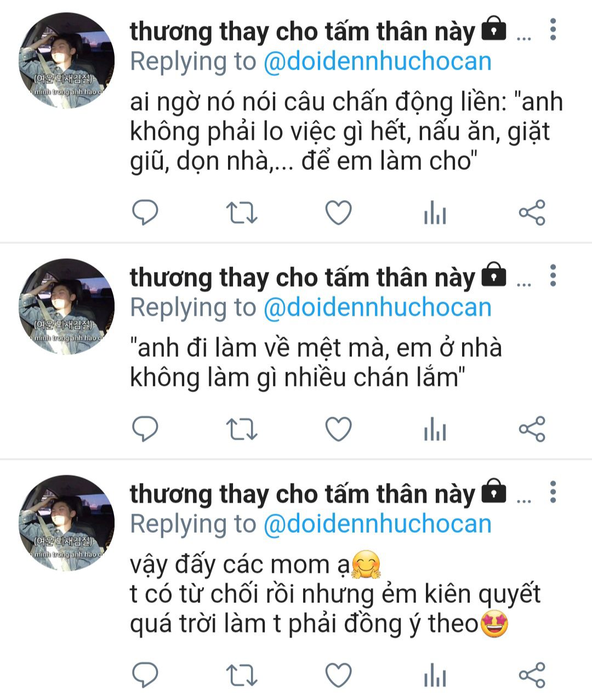Open @doidennhuchocan link in third tweet
The width and height of the screenshot is (592, 700).
(377, 524)
